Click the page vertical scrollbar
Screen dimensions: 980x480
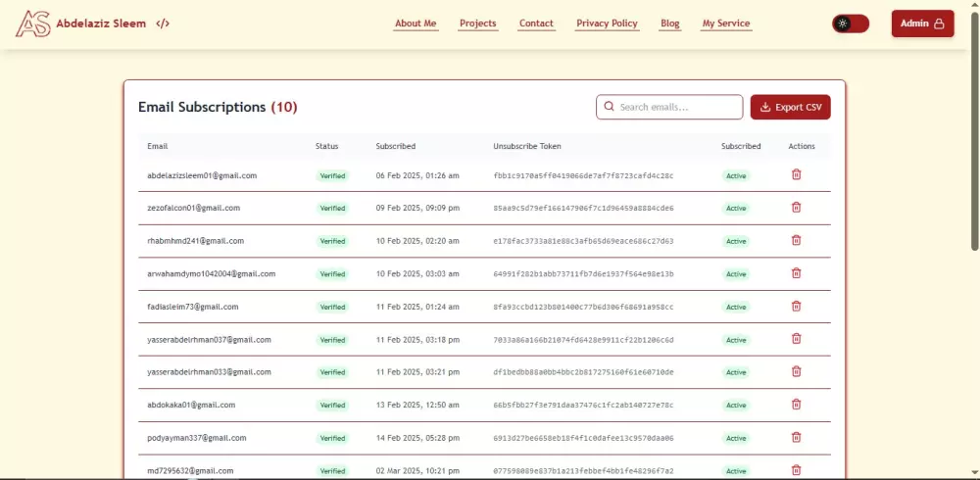(x=975, y=130)
